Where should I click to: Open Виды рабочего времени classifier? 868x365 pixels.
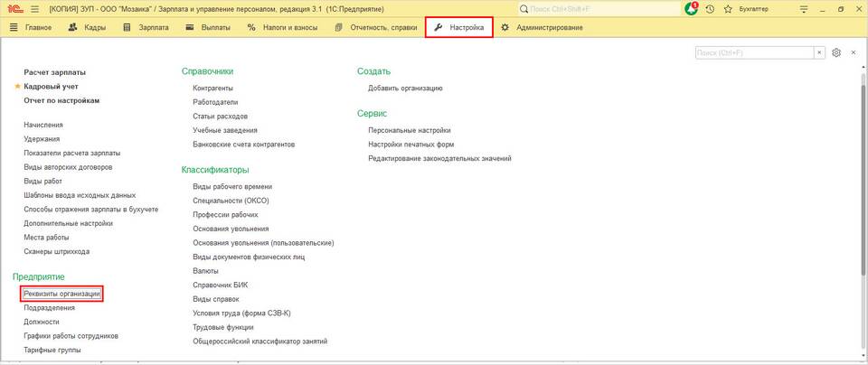[232, 186]
